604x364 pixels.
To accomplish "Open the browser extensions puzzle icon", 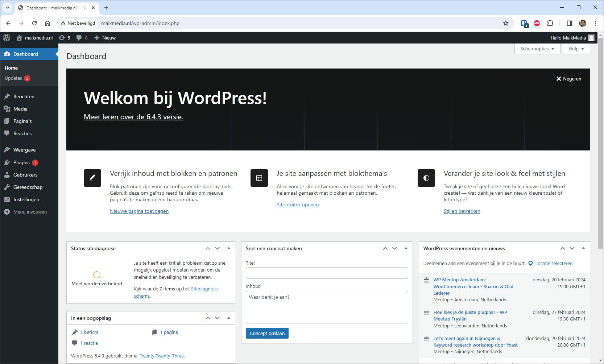I will point(550,23).
